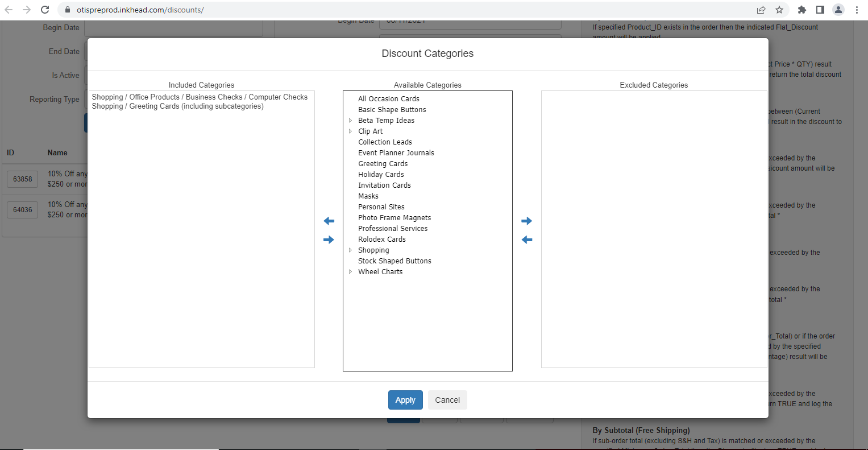Bookmark this page with the star icon
This screenshot has height=450, width=868.
point(779,10)
